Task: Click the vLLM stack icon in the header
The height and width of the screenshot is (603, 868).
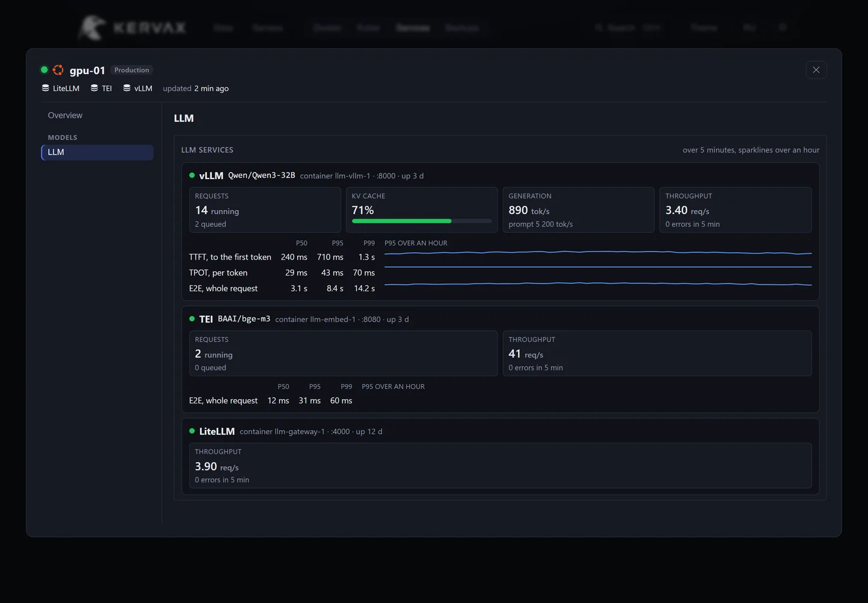Action: [x=127, y=88]
